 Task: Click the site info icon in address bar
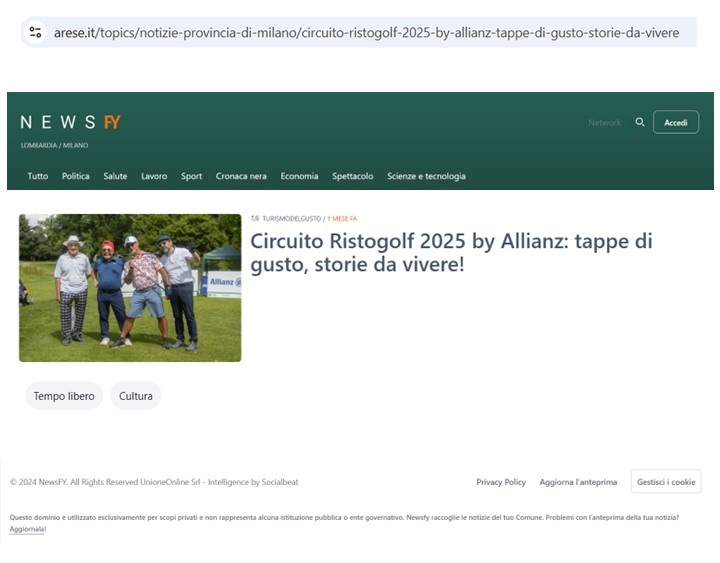pos(36,33)
